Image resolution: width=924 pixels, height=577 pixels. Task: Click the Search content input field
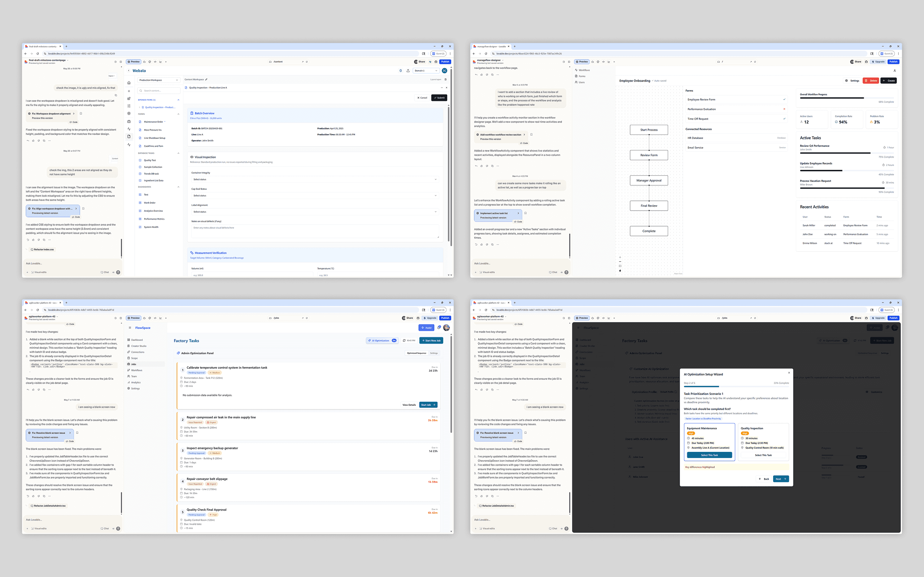(159, 91)
